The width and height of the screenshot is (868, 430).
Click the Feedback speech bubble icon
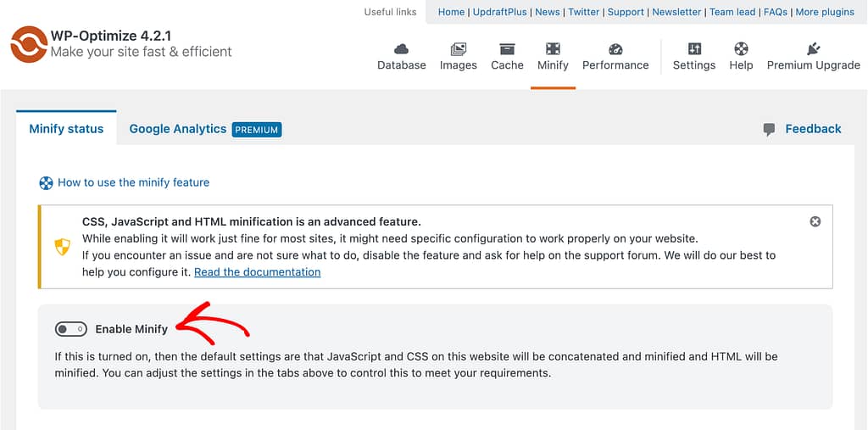(x=769, y=130)
